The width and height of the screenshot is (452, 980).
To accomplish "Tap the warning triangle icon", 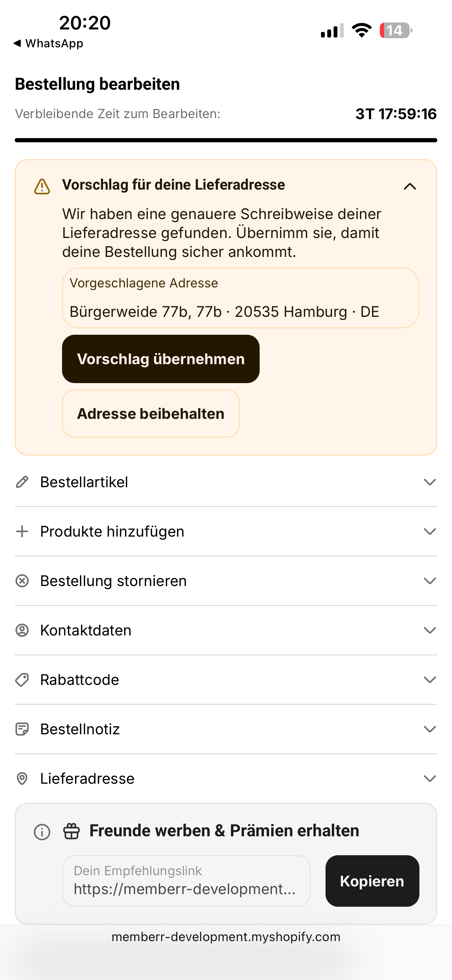I will tap(42, 186).
